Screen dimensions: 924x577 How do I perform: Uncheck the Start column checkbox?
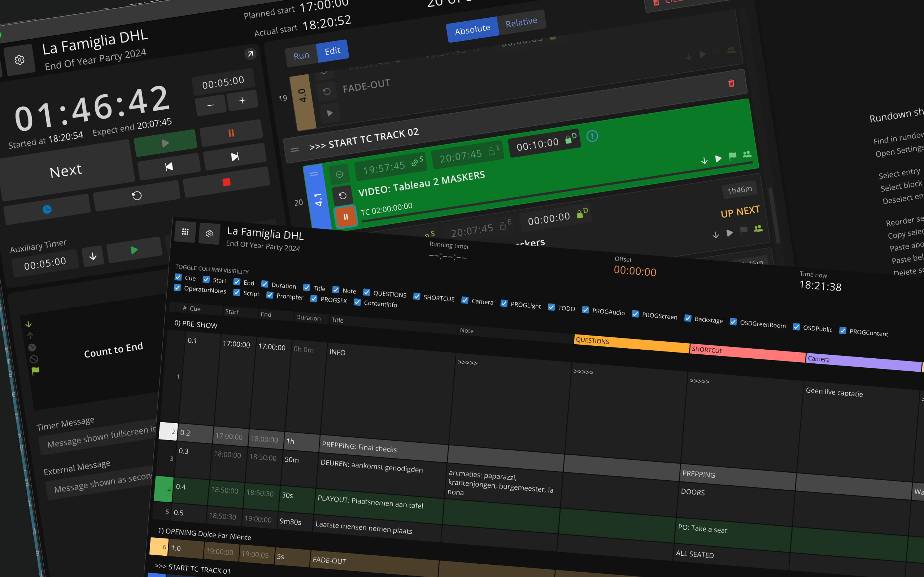pos(206,279)
